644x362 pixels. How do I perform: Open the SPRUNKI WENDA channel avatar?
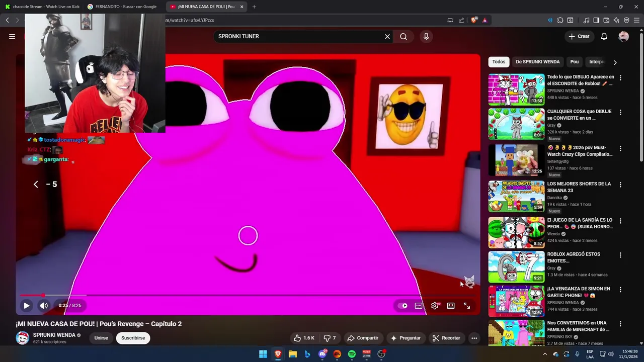click(x=22, y=338)
